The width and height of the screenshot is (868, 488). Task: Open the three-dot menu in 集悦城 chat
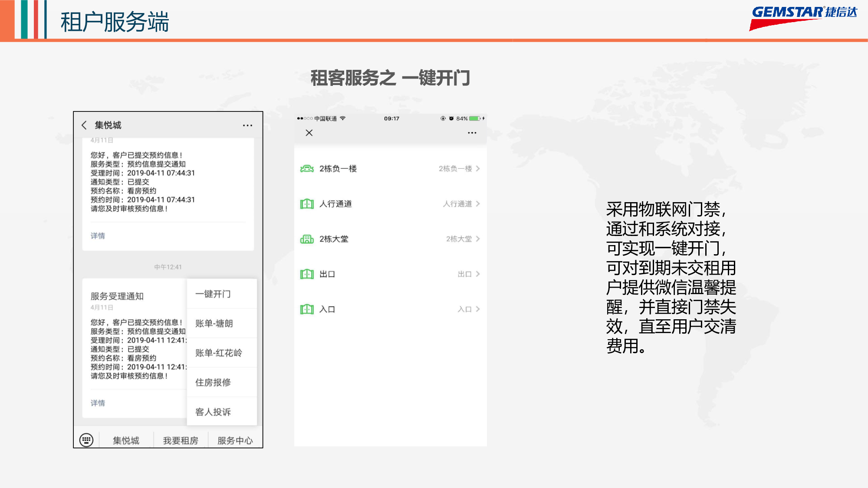(x=247, y=125)
